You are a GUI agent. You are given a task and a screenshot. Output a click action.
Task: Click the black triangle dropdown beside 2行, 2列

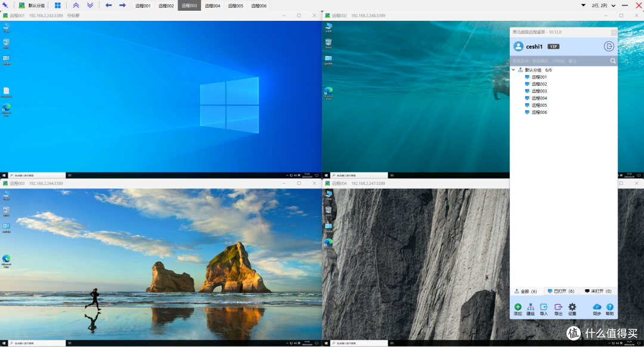tap(583, 6)
